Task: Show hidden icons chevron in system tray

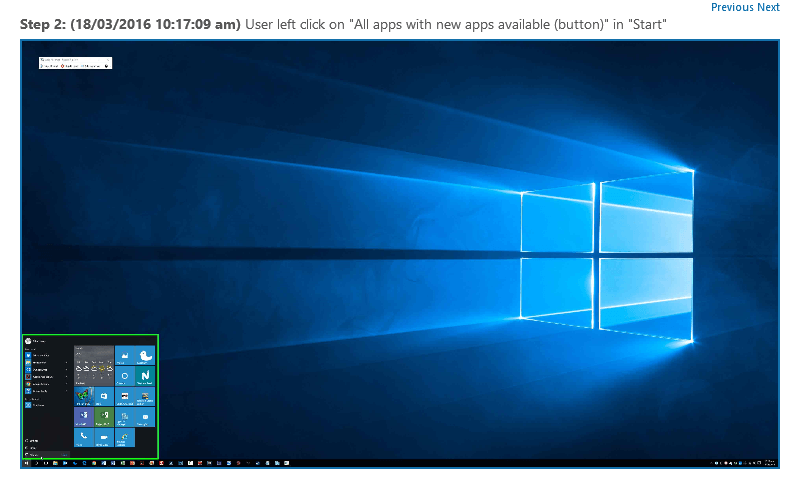Action: click(x=711, y=463)
